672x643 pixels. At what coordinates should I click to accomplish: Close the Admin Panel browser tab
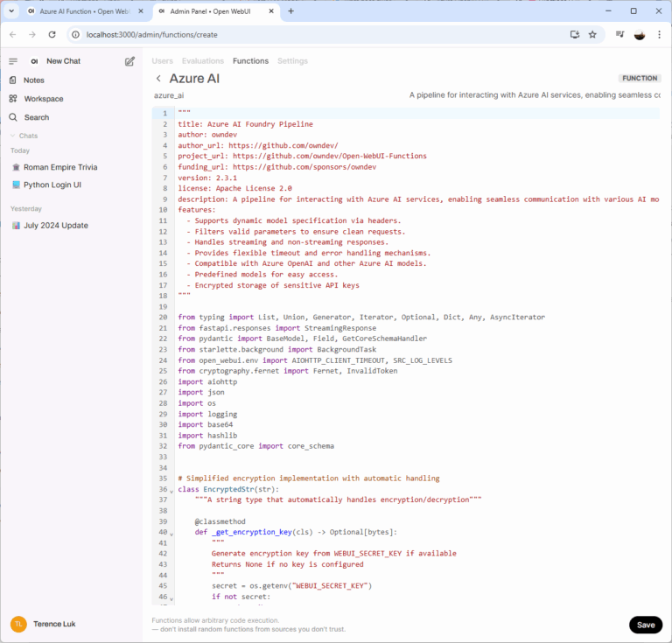point(271,11)
